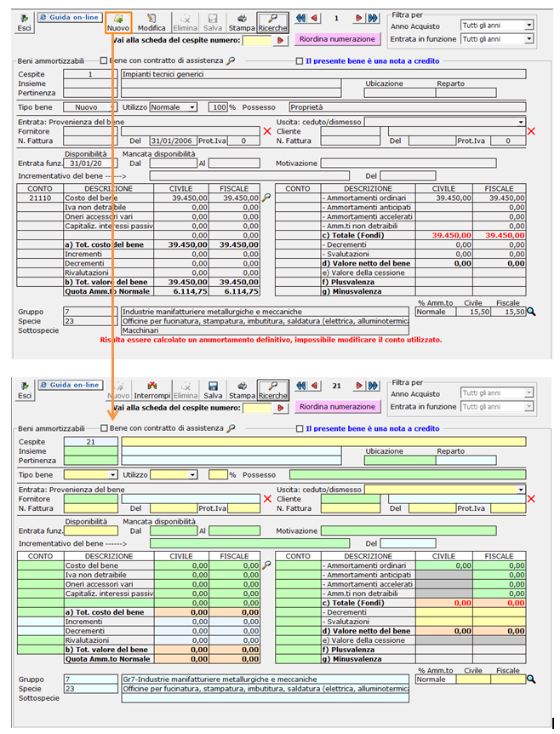Open Ricerche in cespite 21 toolbar
This screenshot has height=734, width=560.
[x=273, y=390]
